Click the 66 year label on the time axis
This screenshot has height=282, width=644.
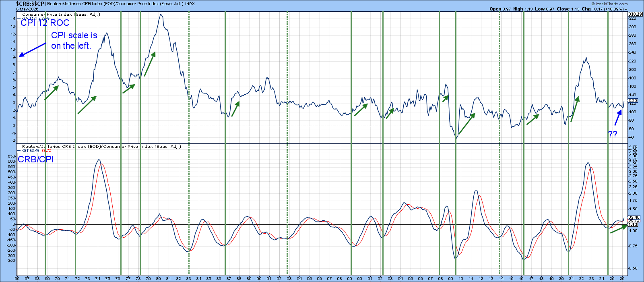17,279
